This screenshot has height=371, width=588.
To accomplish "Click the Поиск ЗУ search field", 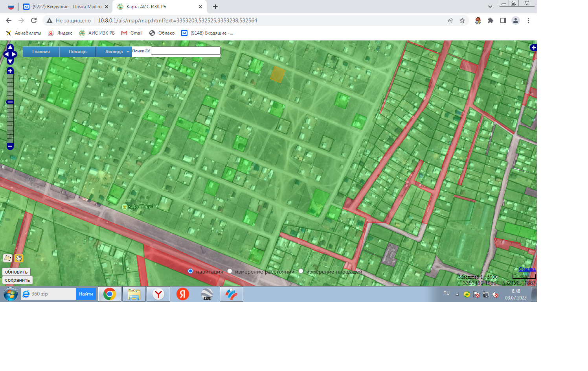I will pos(186,51).
